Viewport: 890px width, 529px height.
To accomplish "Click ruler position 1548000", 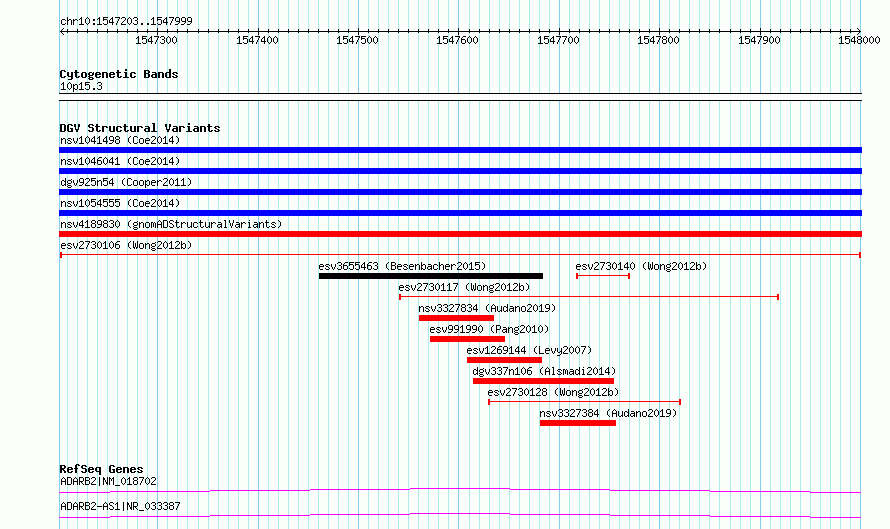I will (x=859, y=40).
